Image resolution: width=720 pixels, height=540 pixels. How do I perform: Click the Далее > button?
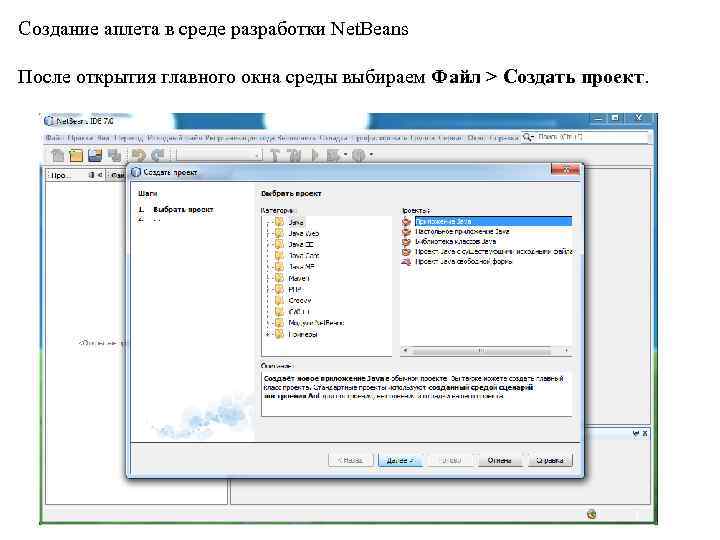pos(400,460)
